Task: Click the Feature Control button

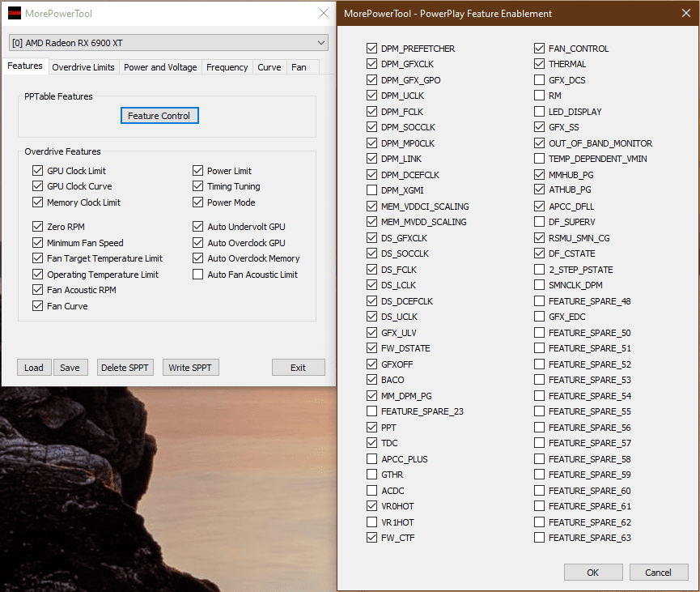Action: click(x=159, y=116)
